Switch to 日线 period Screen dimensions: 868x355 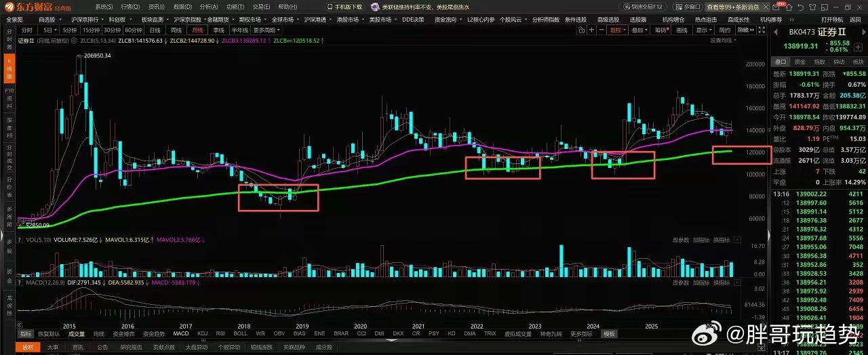(x=155, y=30)
